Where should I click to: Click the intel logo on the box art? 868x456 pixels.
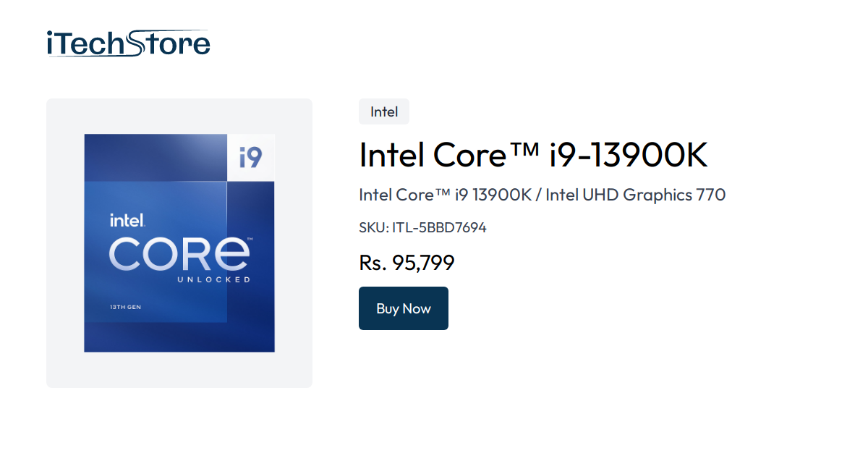point(127,218)
